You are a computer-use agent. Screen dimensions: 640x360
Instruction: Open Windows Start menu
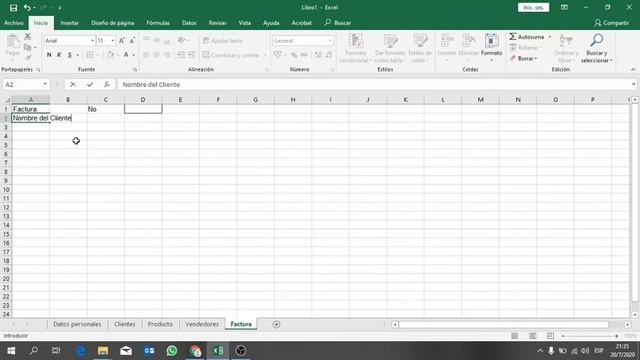pyautogui.click(x=11, y=351)
